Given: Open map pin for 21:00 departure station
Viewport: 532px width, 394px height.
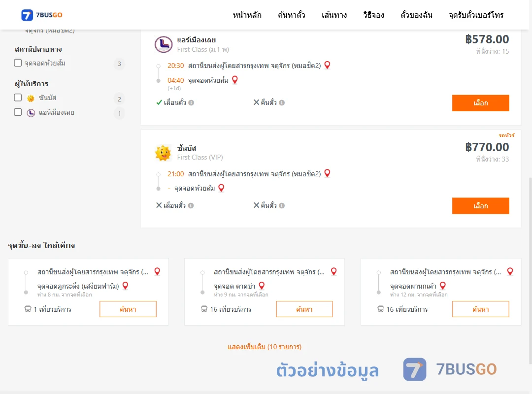Looking at the screenshot, I should pos(327,173).
